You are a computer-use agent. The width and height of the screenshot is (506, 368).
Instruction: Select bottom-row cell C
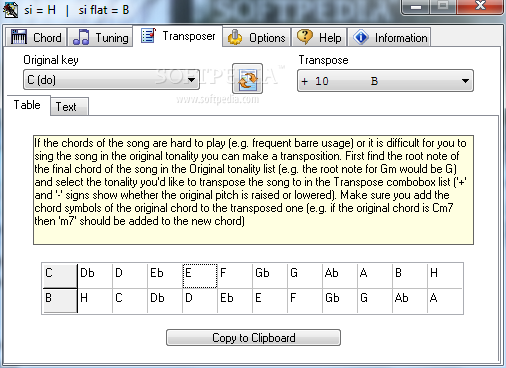click(130, 301)
